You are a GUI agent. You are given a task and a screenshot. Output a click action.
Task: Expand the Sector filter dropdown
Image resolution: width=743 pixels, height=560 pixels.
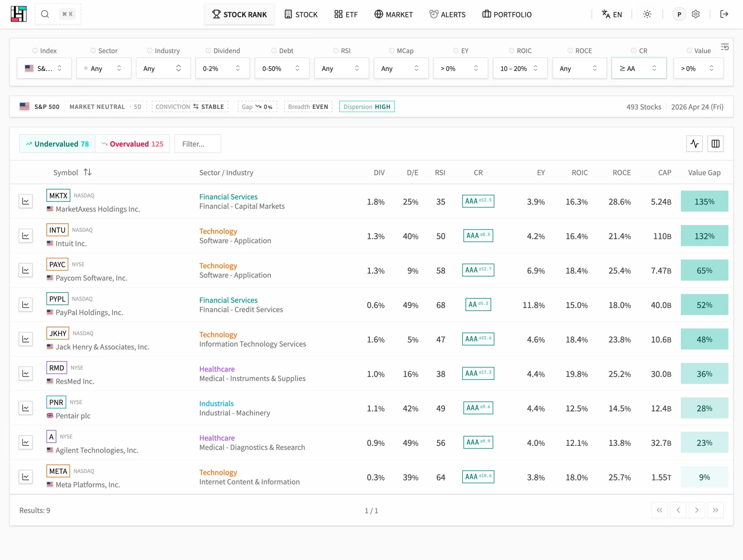104,68
